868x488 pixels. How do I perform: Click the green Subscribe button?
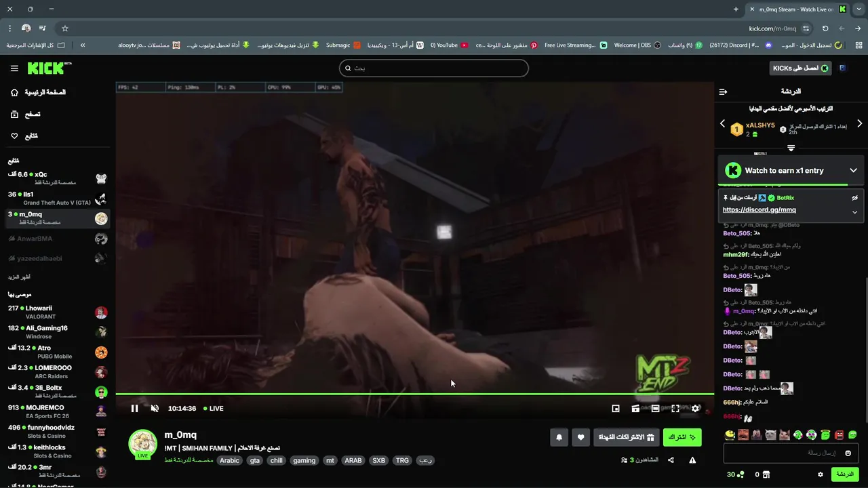click(x=682, y=437)
